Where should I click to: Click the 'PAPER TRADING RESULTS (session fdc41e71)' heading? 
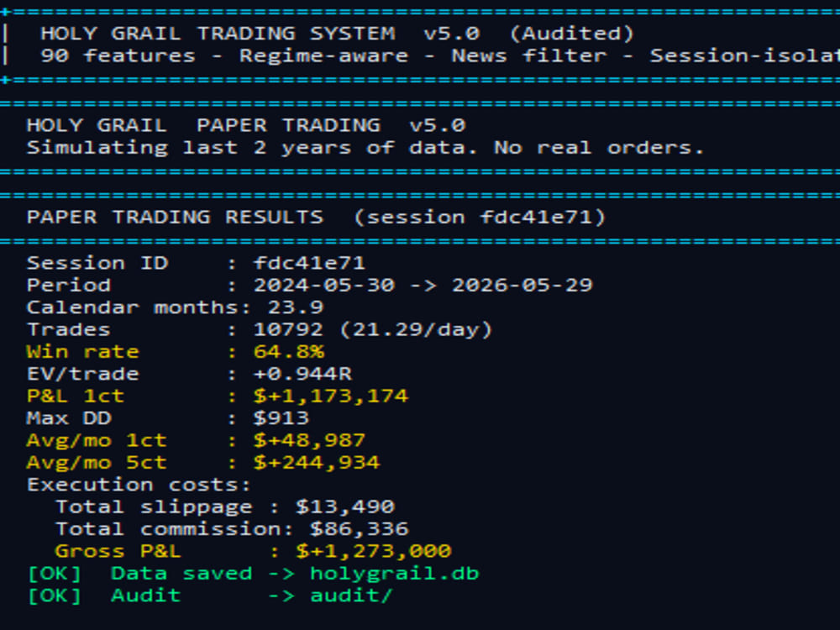click(316, 217)
